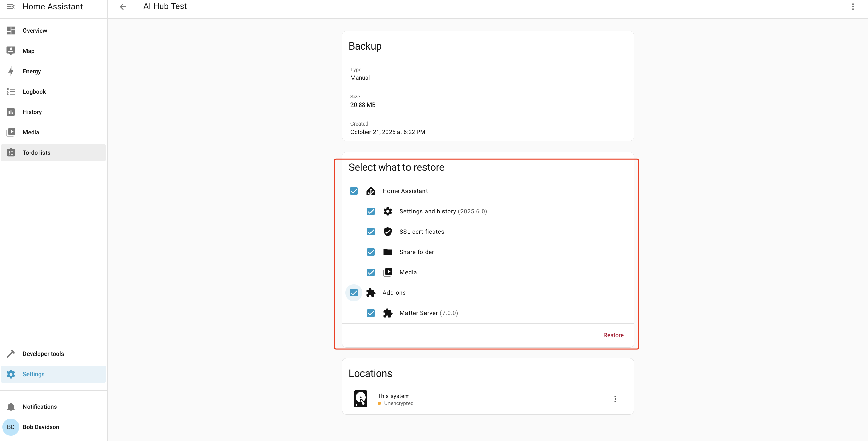Click the Logbook list icon
This screenshot has width=868, height=441.
coord(11,92)
